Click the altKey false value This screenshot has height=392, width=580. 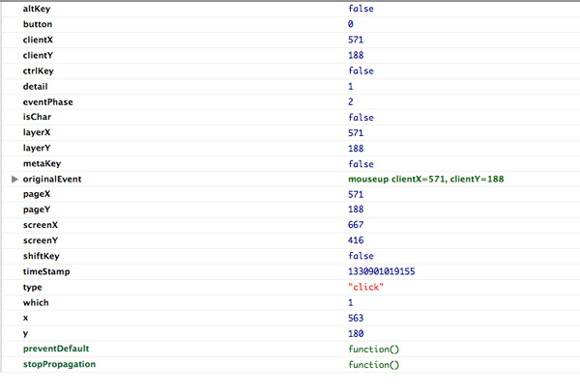361,9
